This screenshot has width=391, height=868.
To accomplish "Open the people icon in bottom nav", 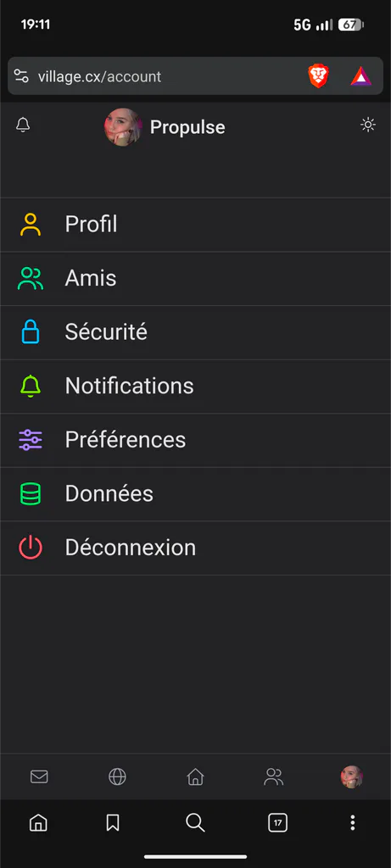I will point(274,776).
